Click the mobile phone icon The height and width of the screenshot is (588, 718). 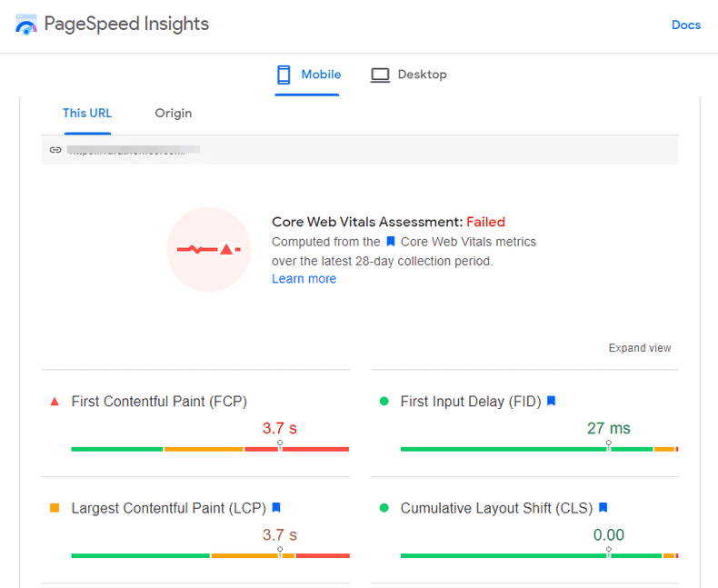point(284,75)
